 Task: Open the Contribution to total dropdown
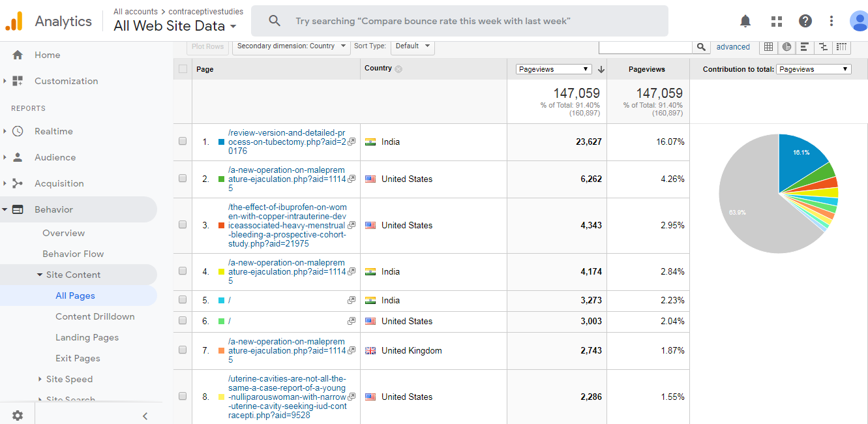813,69
